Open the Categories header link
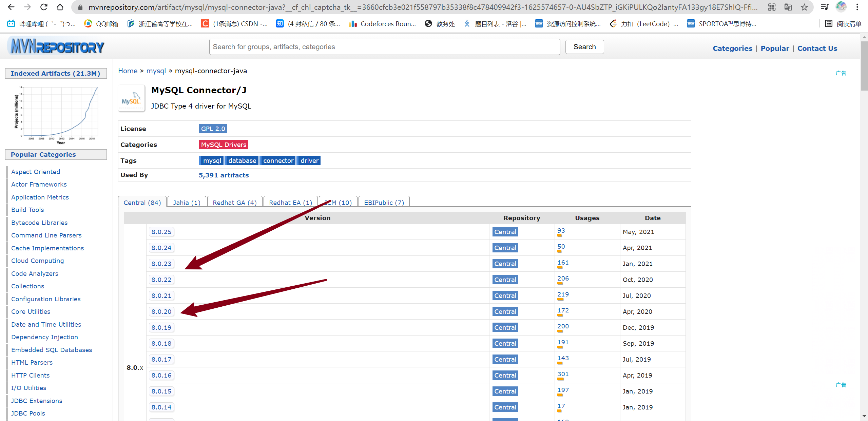Viewport: 868px width, 421px height. (732, 48)
